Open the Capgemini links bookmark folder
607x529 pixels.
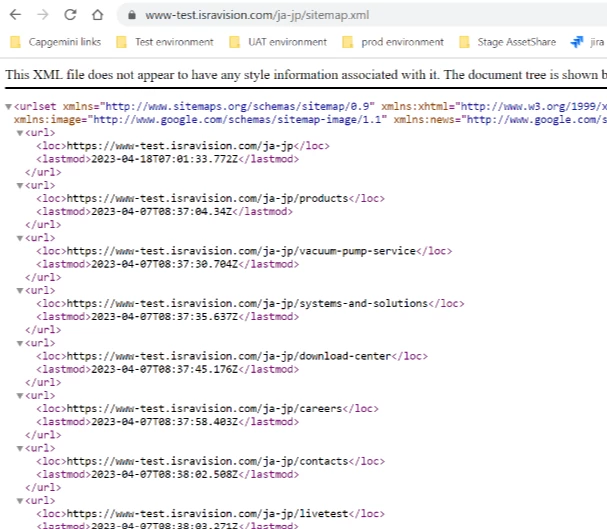[55, 42]
